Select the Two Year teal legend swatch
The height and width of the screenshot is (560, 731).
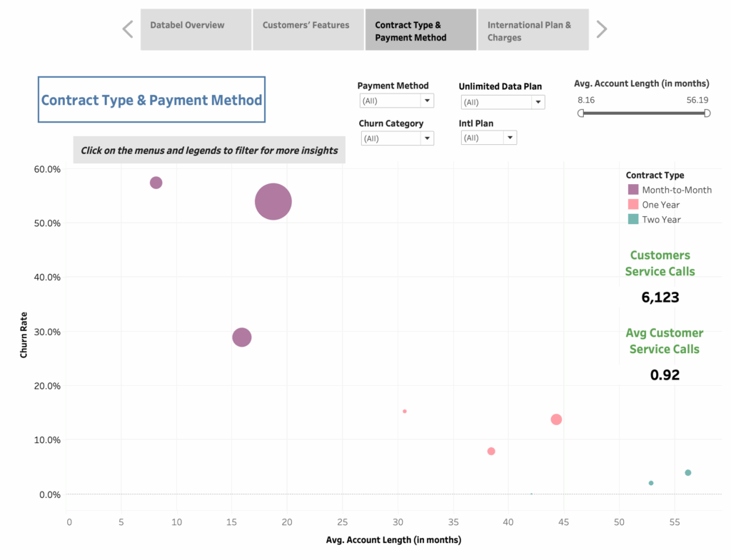coord(633,219)
